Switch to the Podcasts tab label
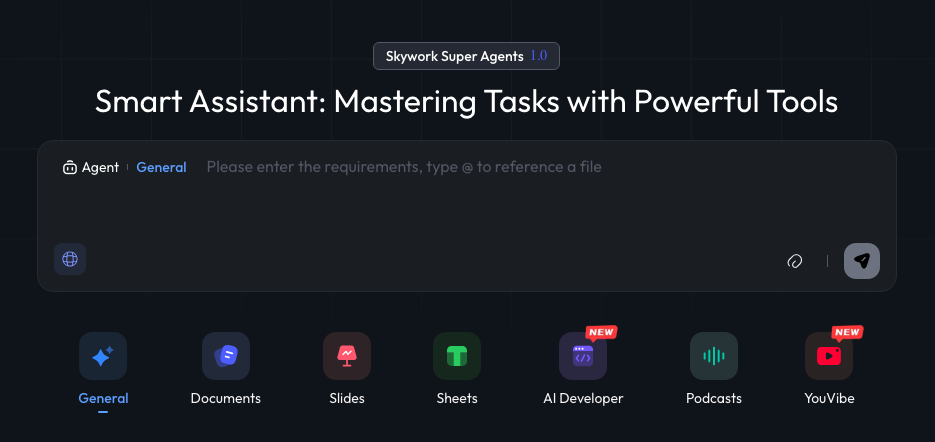935x442 pixels. click(x=714, y=398)
